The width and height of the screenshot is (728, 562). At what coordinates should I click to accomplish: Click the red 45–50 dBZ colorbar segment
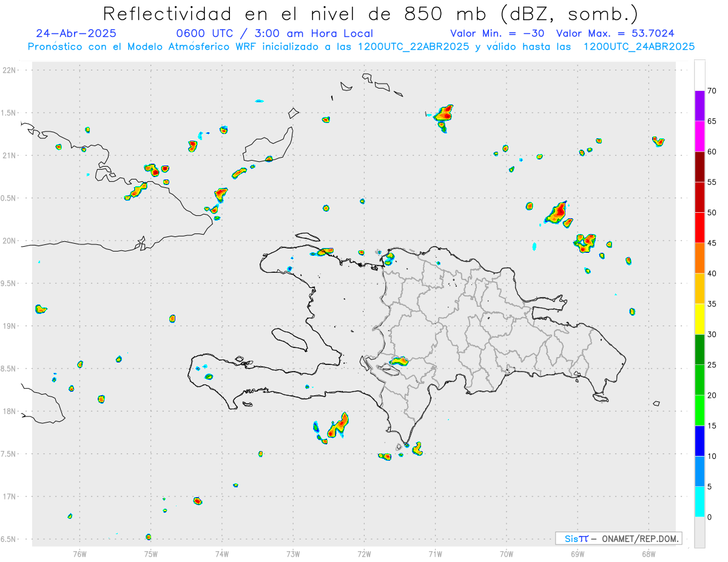[x=699, y=228]
